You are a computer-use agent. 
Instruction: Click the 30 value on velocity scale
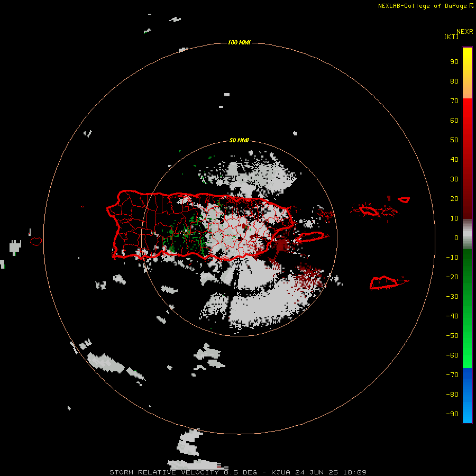pos(454,179)
